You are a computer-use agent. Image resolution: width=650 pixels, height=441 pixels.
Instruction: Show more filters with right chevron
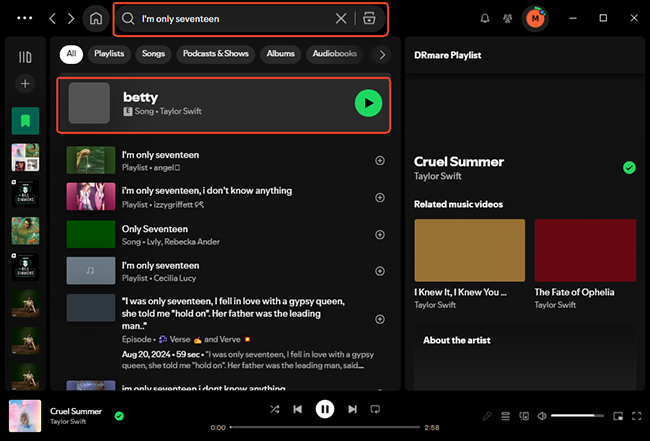click(x=382, y=55)
